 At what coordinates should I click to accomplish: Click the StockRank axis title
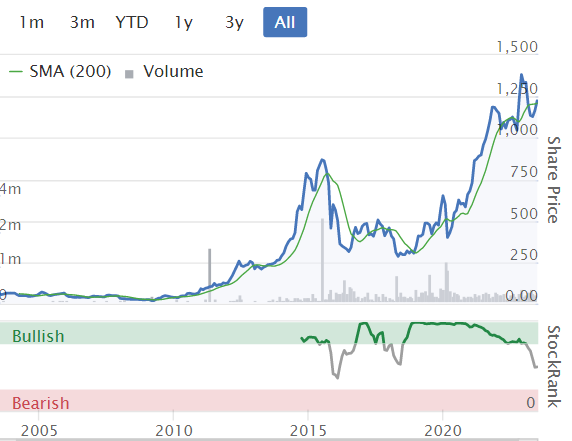click(x=554, y=366)
